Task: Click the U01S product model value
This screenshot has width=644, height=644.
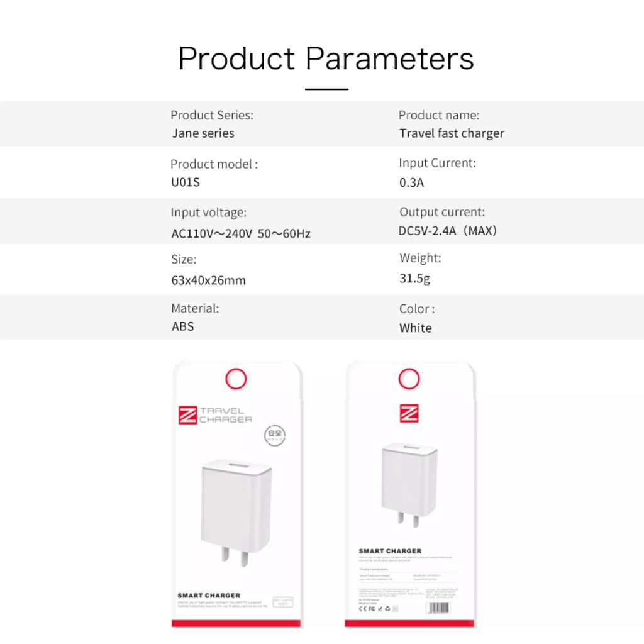Action: [186, 183]
